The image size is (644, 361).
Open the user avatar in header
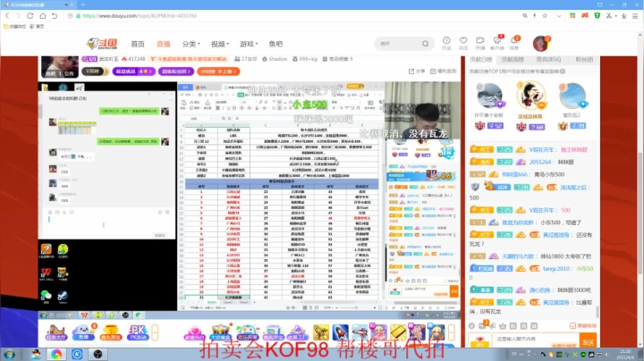[x=540, y=44]
